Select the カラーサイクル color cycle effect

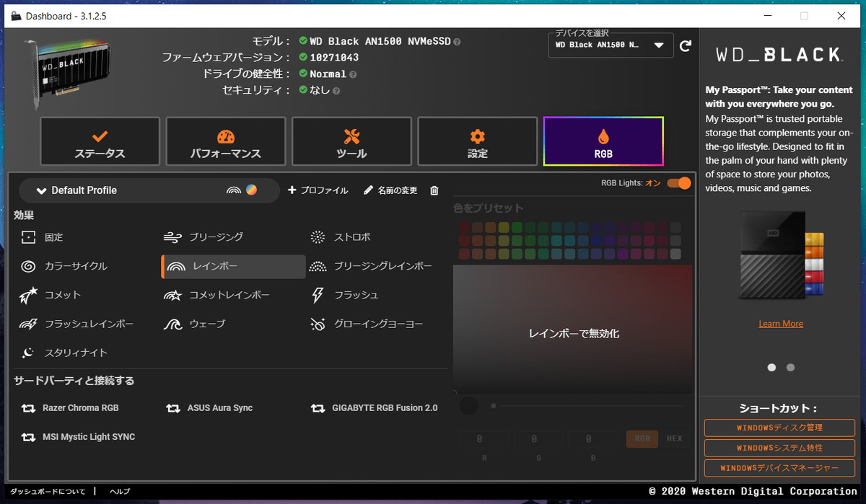[64, 266]
